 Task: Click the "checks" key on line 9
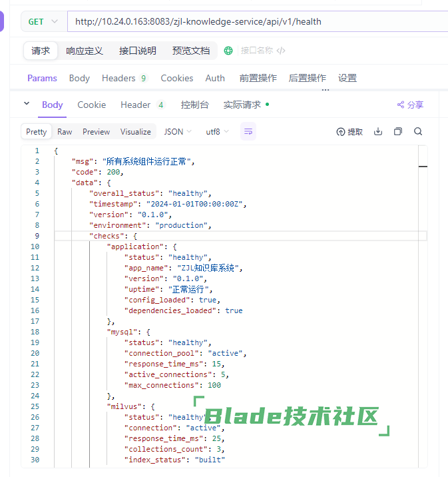(107, 236)
